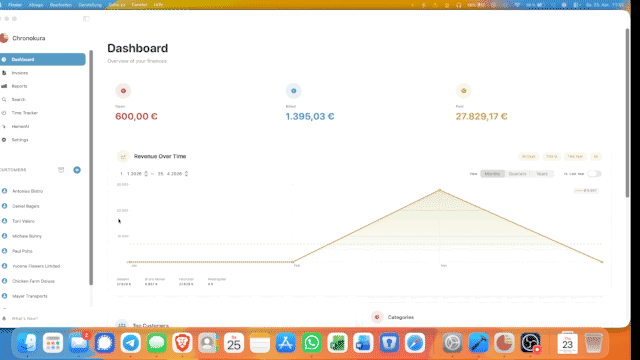Open OBS from the dock
Screen dimensions: 640x360
point(530,343)
